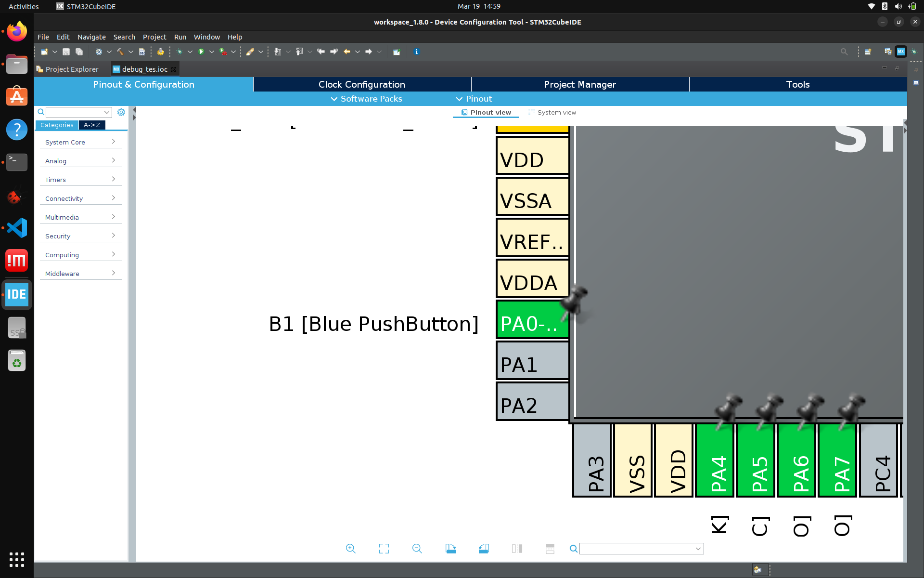The width and height of the screenshot is (924, 578).
Task: Switch to Project Explorer tab
Action: tap(67, 69)
